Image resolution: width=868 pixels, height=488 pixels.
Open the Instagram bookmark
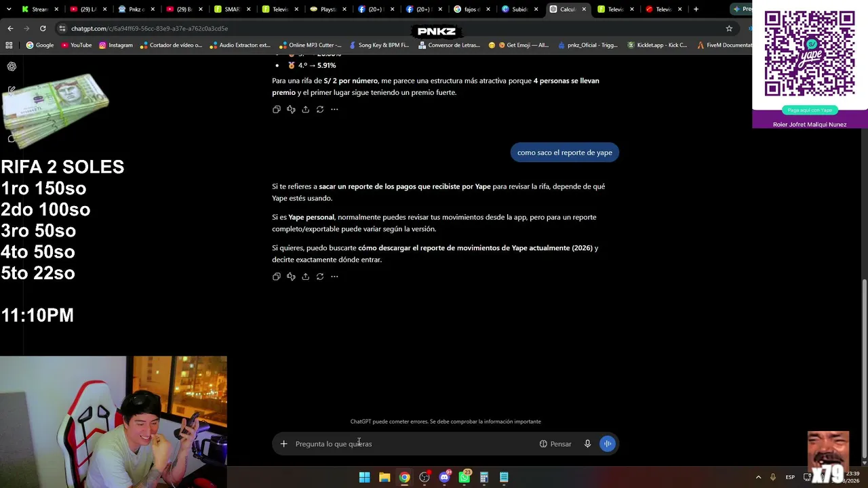click(x=115, y=45)
